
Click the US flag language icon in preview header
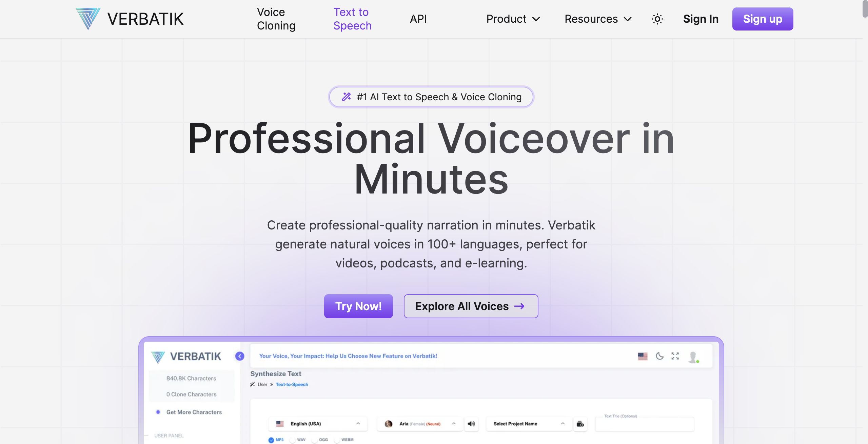(x=643, y=356)
